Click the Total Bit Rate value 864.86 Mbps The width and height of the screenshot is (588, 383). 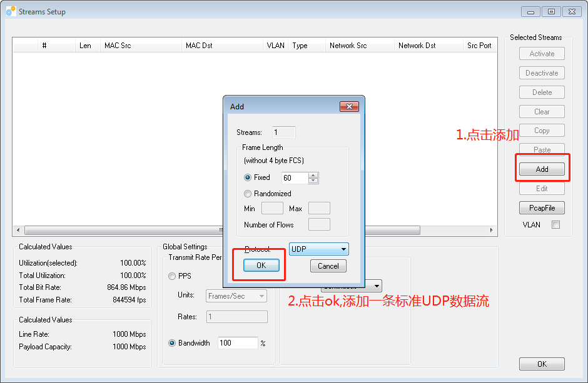(x=126, y=287)
